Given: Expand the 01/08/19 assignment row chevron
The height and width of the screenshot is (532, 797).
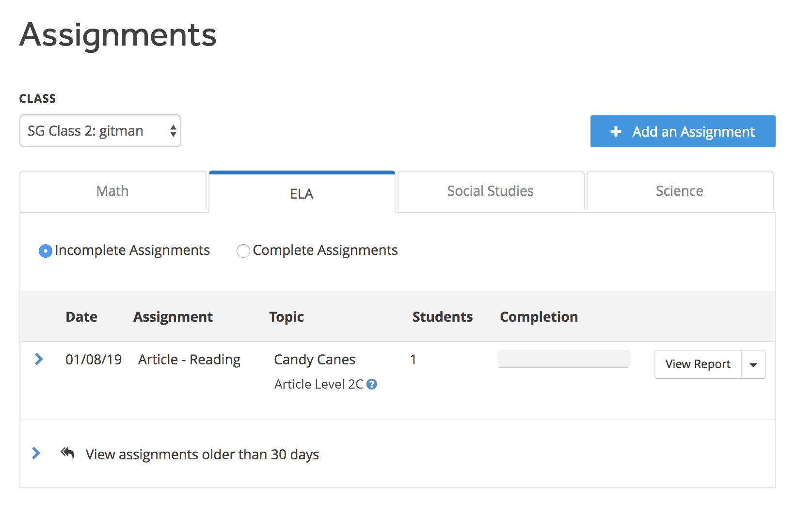Looking at the screenshot, I should [x=39, y=359].
